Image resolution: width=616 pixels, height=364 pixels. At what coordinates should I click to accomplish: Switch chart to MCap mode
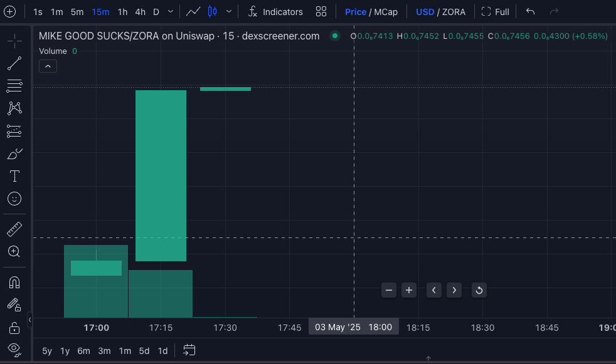[x=386, y=12]
